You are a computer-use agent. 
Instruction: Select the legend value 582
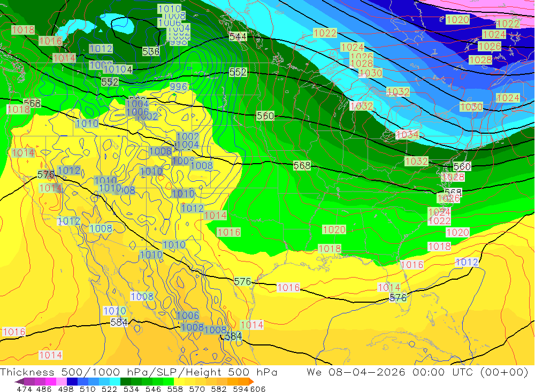tap(218, 389)
